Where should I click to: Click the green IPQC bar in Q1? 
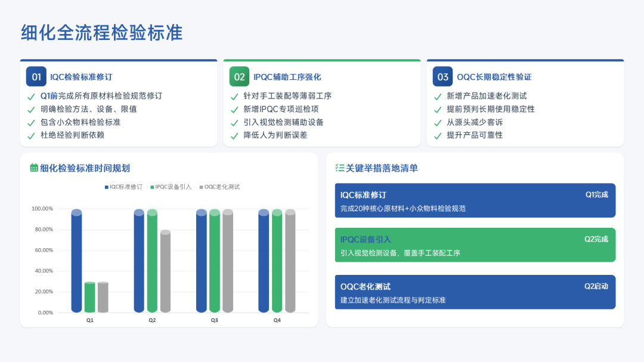pos(89,297)
